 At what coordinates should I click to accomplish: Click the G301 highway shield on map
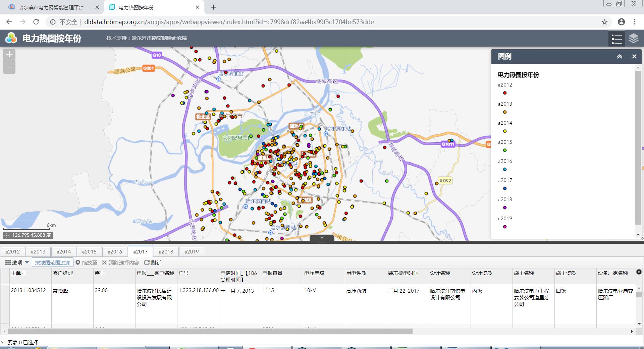148,68
